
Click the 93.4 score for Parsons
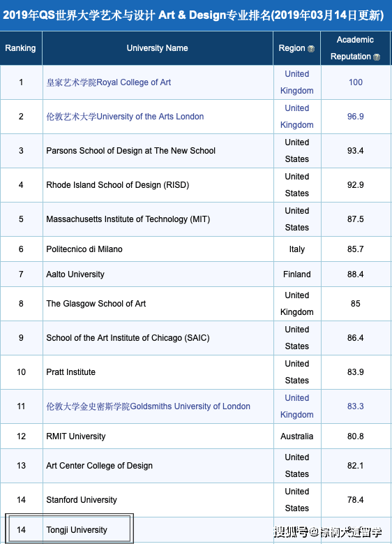pos(355,151)
